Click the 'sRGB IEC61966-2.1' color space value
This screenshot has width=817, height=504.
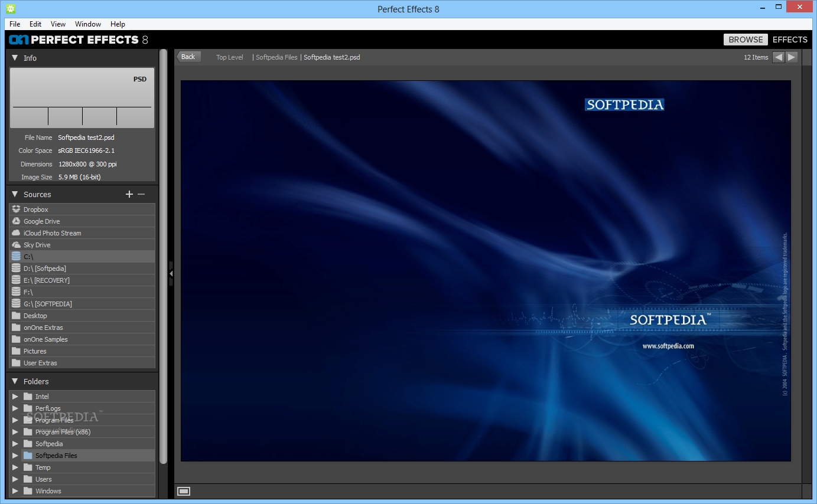click(86, 150)
